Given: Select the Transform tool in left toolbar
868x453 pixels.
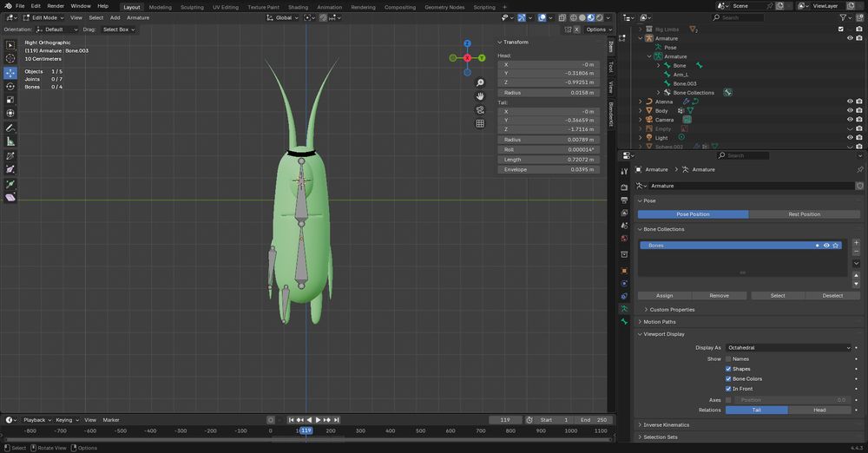Looking at the screenshot, I should (10, 113).
